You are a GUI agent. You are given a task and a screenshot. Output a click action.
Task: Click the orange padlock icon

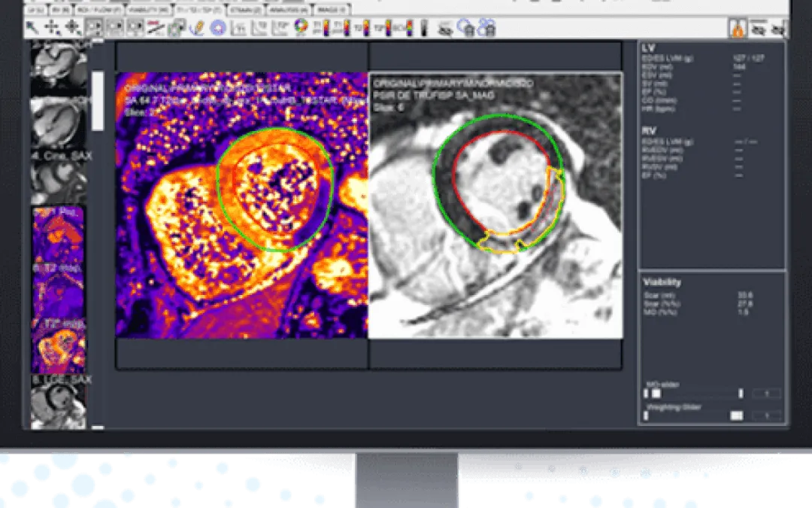(x=739, y=28)
